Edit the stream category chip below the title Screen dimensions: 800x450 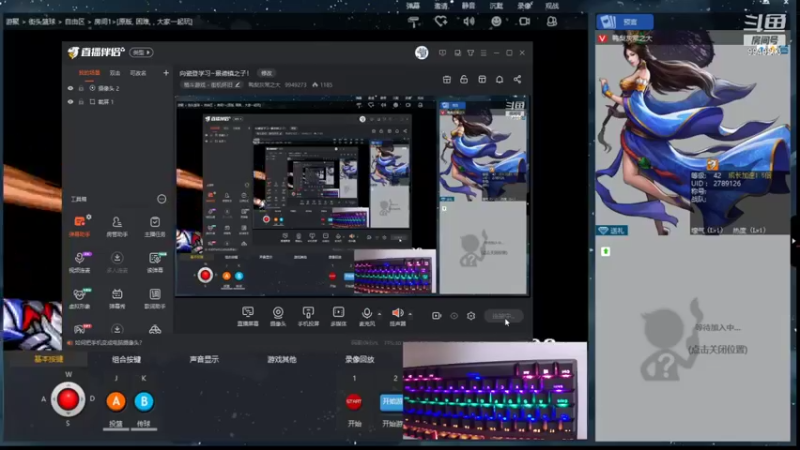pos(212,85)
